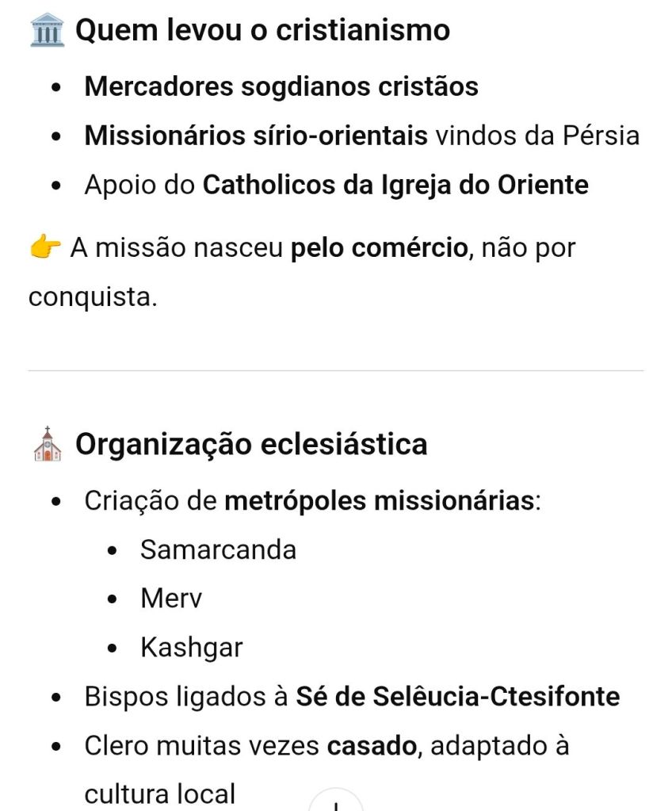Viewport: 672px width, 811px height.
Task: Click the "Organização eclesiástica" heading
Action: 251,444
